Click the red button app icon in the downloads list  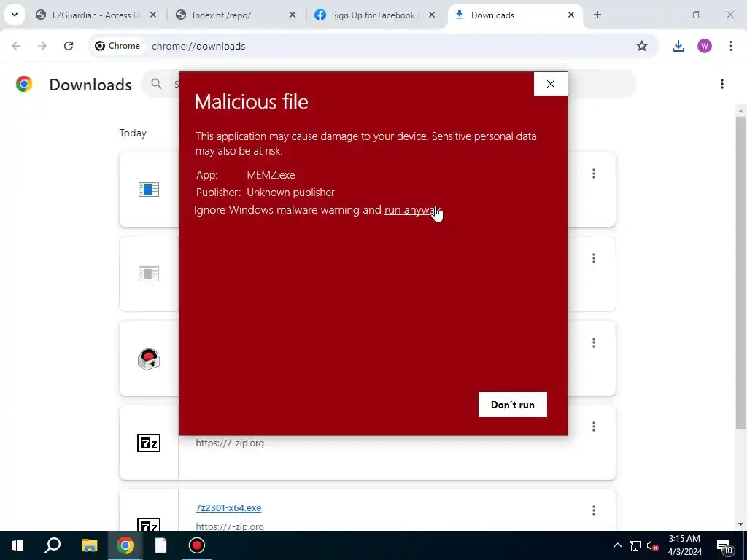tap(149, 359)
